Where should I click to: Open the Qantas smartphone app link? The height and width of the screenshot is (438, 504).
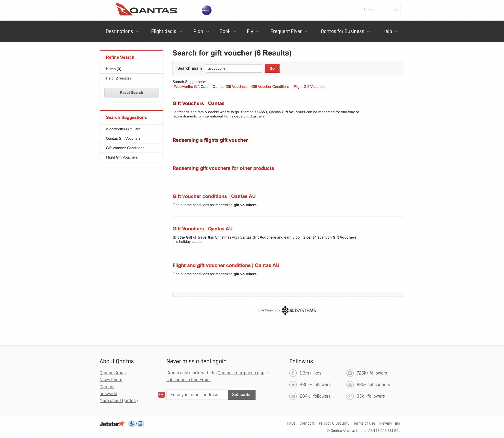pyautogui.click(x=241, y=373)
